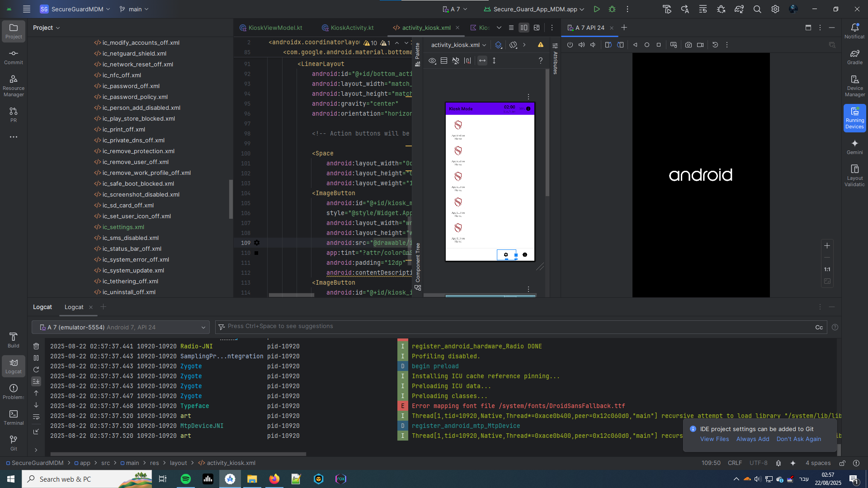This screenshot has height=488, width=868.
Task: Rotate the emulator left
Action: pos(609,45)
